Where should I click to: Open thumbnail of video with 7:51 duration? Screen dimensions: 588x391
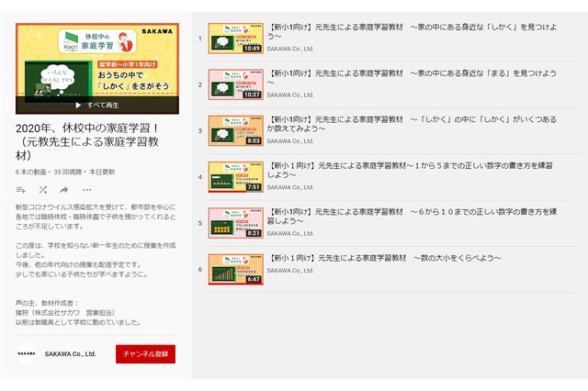click(236, 177)
